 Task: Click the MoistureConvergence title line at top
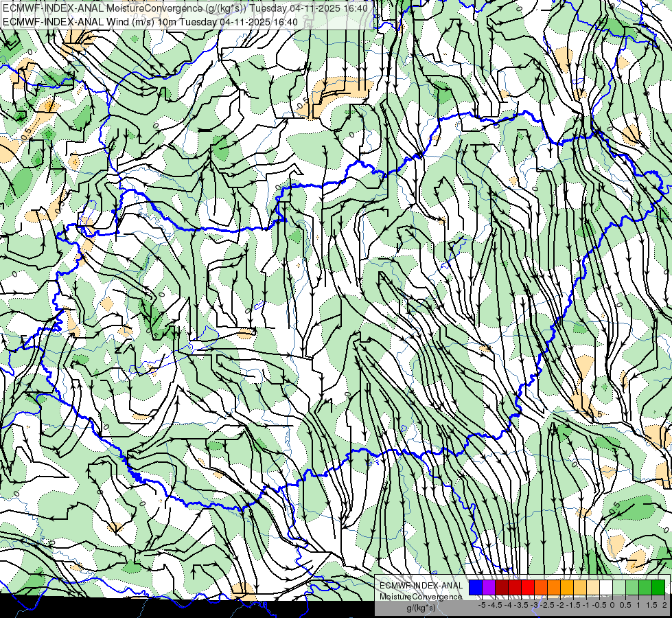coord(185,8)
